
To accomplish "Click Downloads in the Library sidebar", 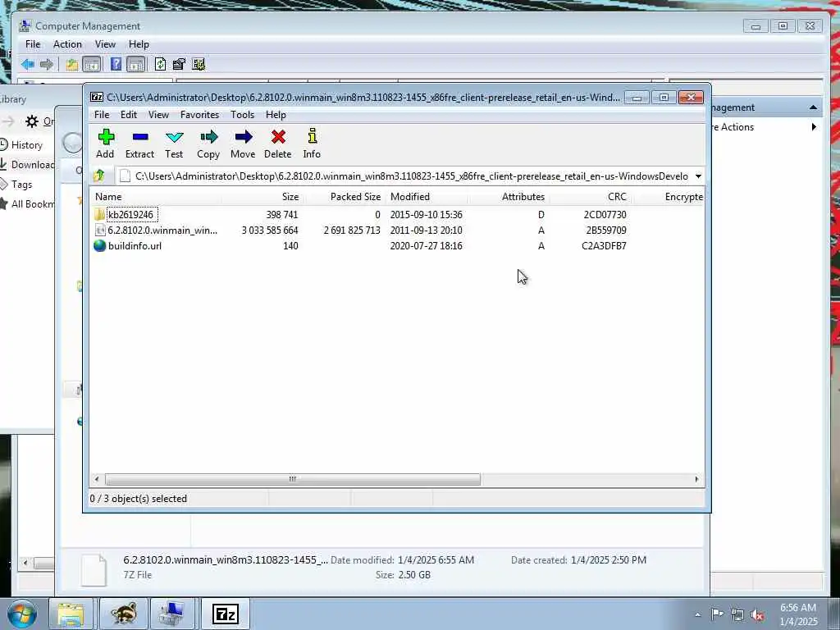I will [x=28, y=164].
